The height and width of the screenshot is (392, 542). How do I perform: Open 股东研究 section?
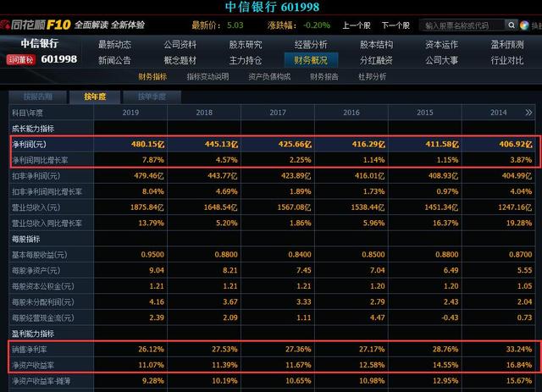[x=245, y=45]
